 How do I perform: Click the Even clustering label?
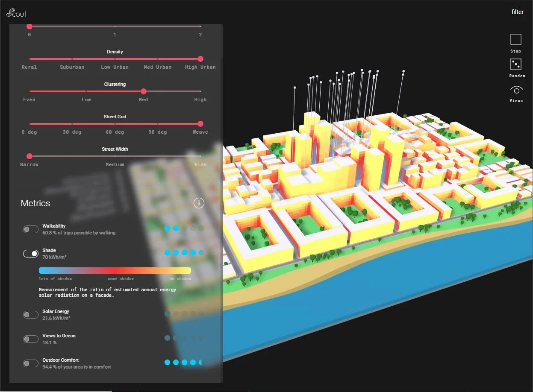(x=29, y=99)
